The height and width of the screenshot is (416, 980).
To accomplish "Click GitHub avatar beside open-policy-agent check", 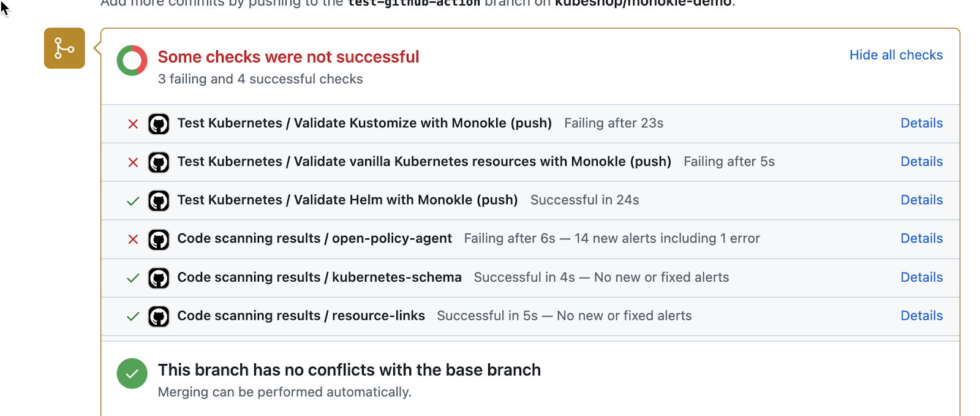I will pyautogui.click(x=159, y=240).
